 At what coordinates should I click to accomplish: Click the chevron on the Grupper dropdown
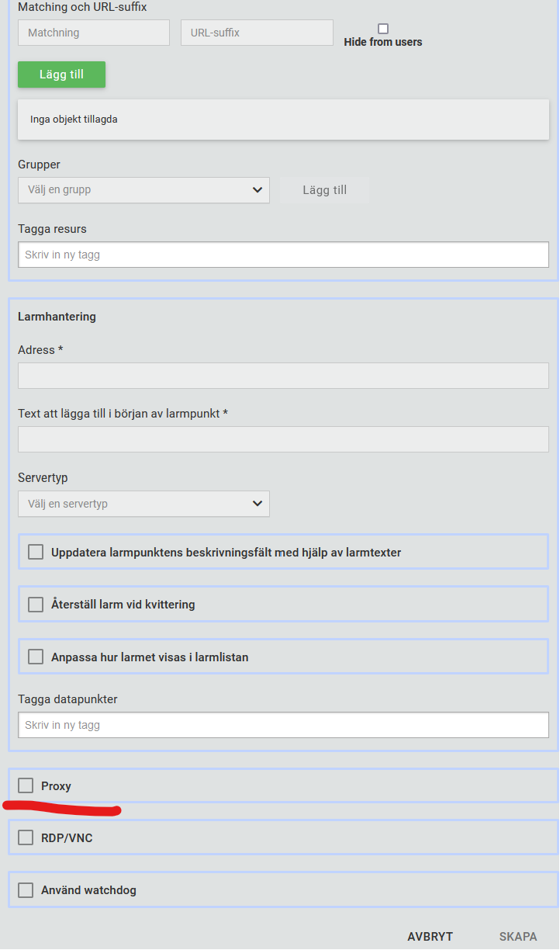click(258, 190)
